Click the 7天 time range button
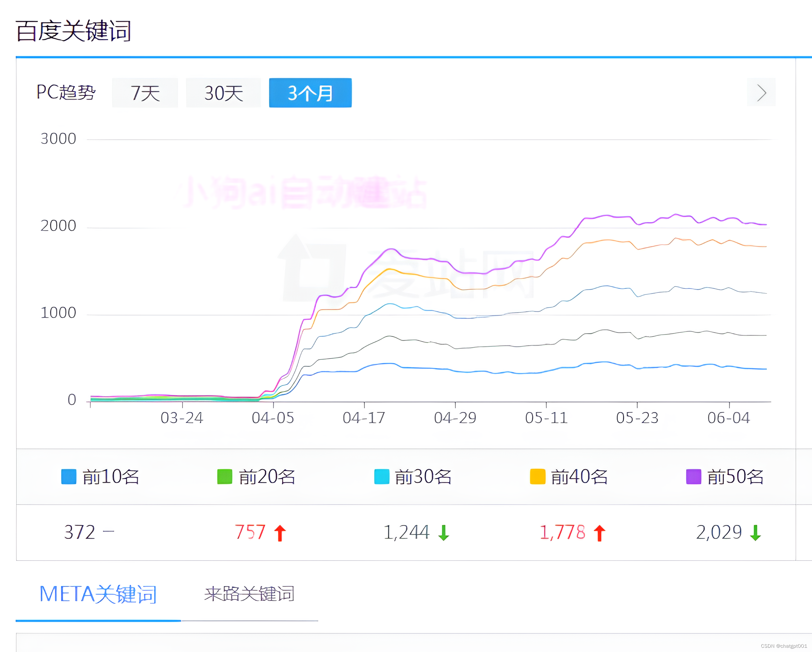 (x=145, y=93)
